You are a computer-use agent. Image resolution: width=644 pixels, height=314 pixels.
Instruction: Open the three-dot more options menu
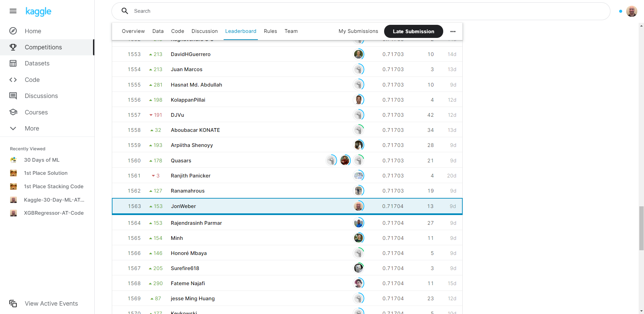tap(453, 31)
